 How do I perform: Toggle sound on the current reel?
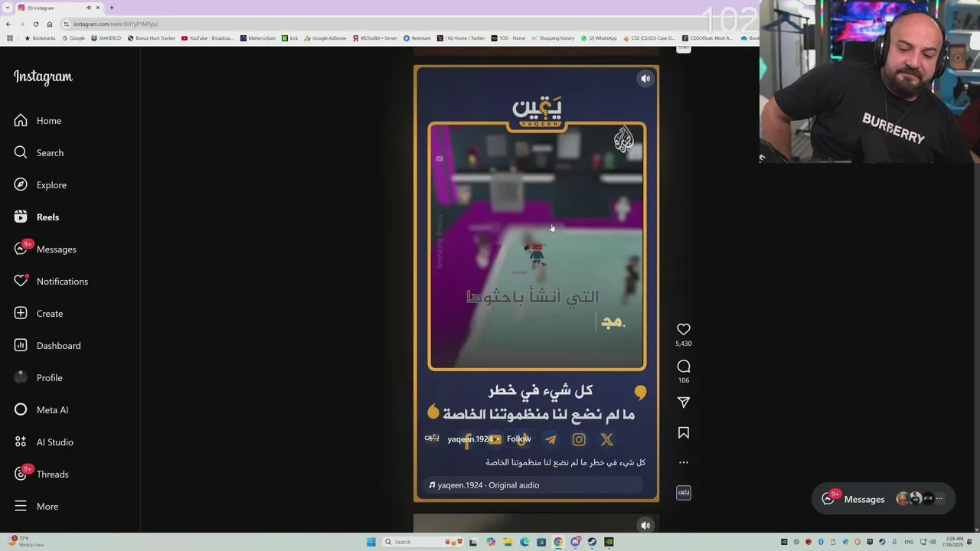click(x=645, y=79)
